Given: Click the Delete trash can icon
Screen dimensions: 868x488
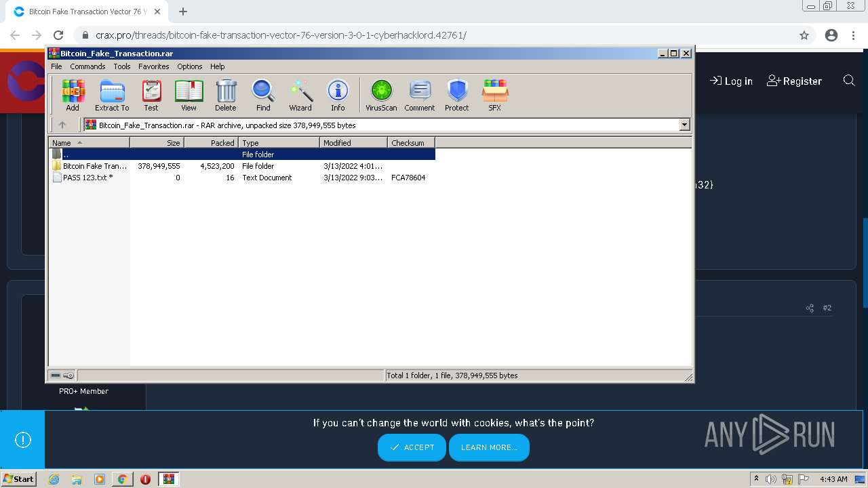Looking at the screenshot, I should pos(226,95).
